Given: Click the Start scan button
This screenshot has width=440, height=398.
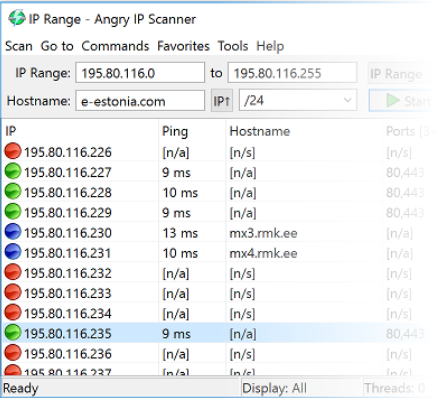Looking at the screenshot, I should tap(402, 100).
